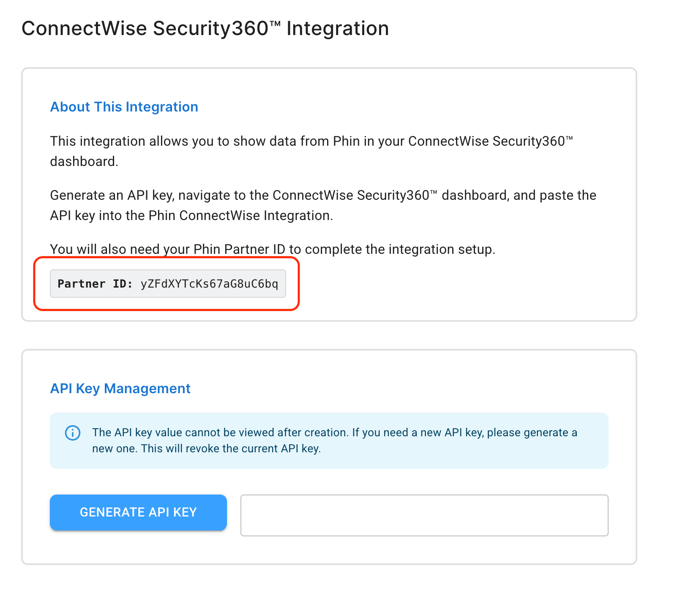The image size is (688, 598).
Task: Click the Generate API Key button
Action: pyautogui.click(x=138, y=512)
